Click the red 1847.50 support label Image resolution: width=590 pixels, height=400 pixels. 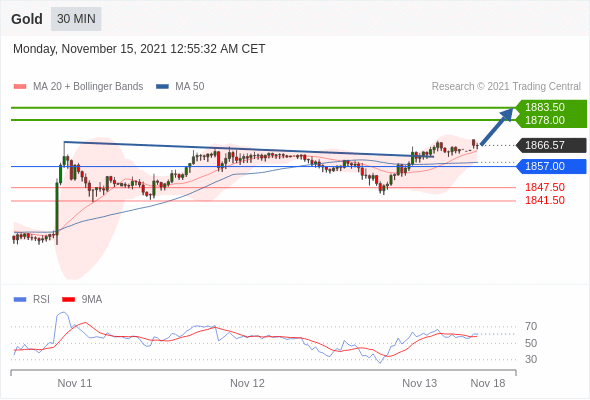tap(545, 187)
